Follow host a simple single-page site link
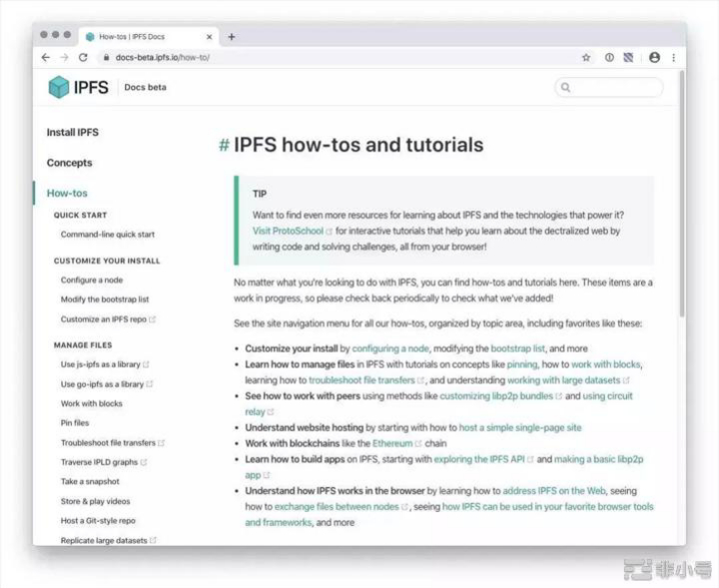Image resolution: width=719 pixels, height=588 pixels. [520, 427]
